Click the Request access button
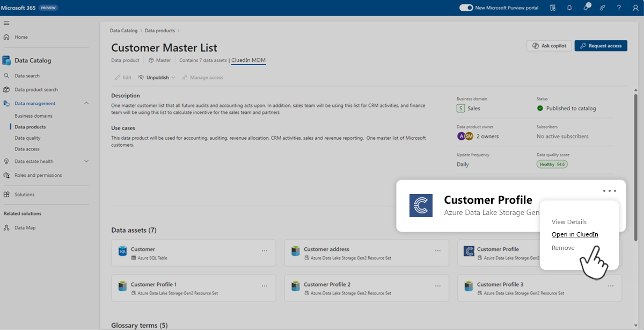644x330 pixels. 601,46
